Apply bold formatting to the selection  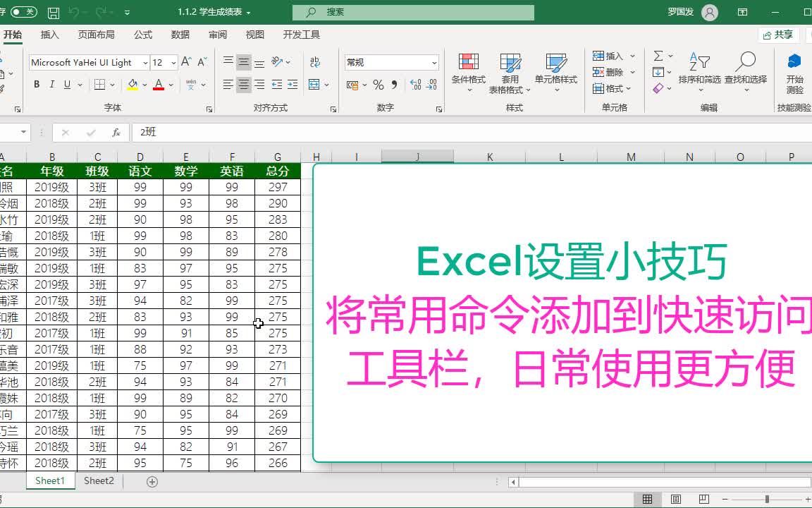35,84
